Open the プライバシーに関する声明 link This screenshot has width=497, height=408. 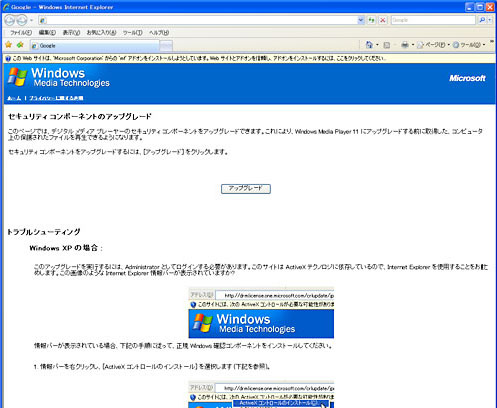(56, 98)
